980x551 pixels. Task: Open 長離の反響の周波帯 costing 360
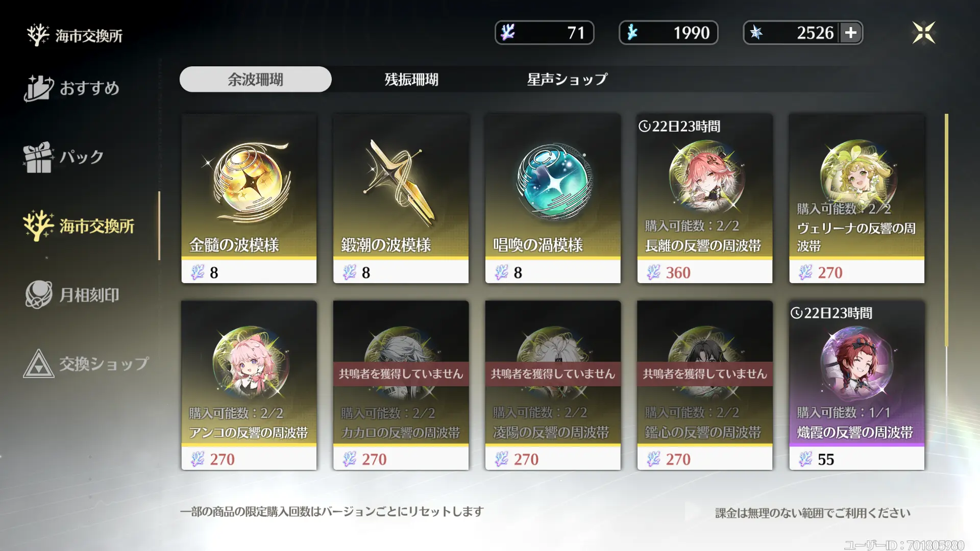705,198
